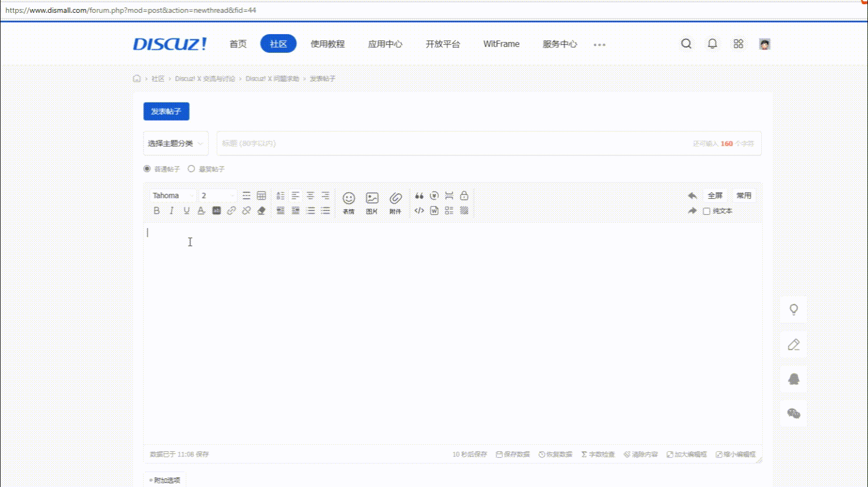Open 应用中心 navigation item
This screenshot has height=487, width=868.
385,44
